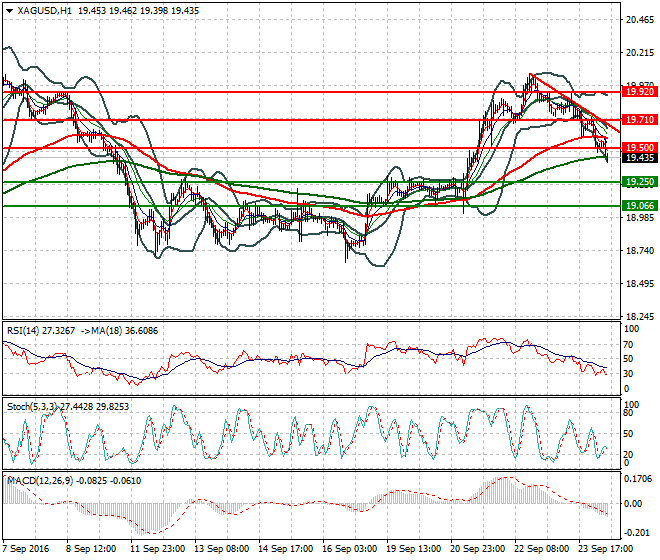This screenshot has height=560, width=660.
Task: Click the RSI(14) indicator label
Action: 23,331
